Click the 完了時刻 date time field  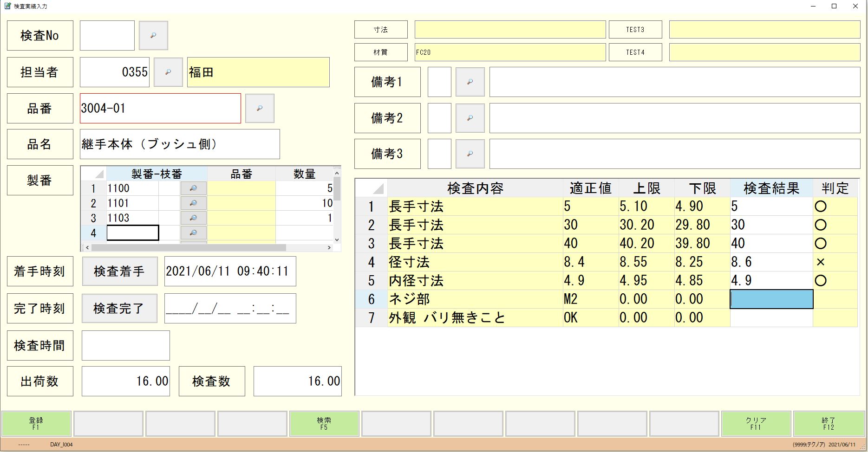click(x=230, y=309)
